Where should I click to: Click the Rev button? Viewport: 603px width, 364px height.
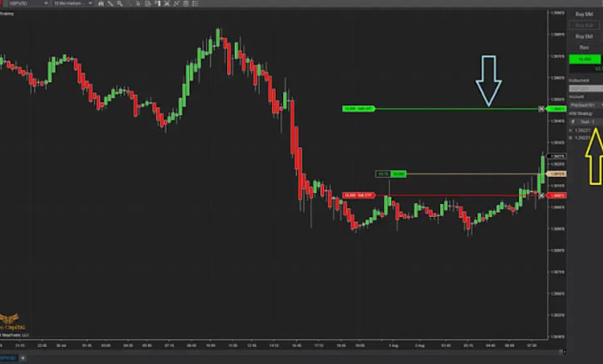point(584,48)
